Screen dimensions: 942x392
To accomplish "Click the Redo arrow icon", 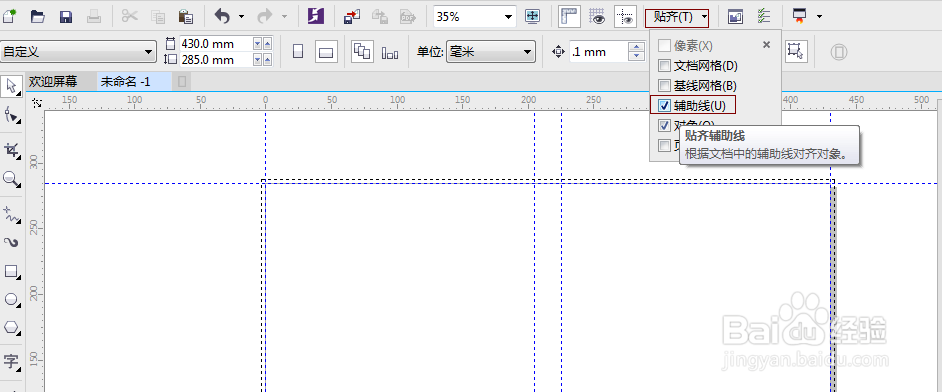I will point(264,16).
